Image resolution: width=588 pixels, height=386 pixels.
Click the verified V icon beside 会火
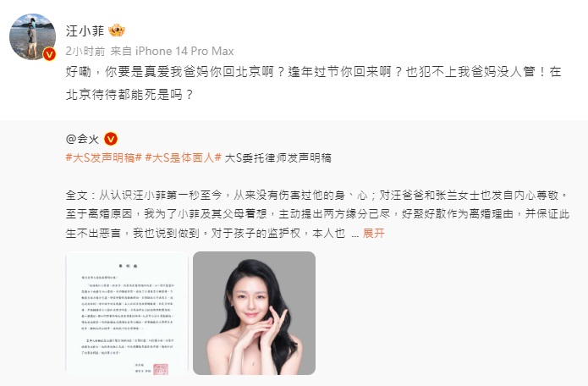(111, 139)
